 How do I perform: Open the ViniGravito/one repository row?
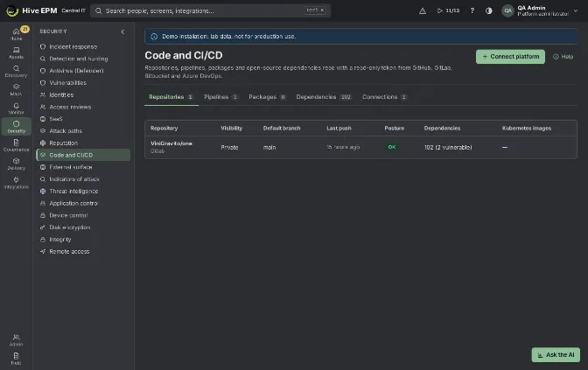tap(360, 147)
